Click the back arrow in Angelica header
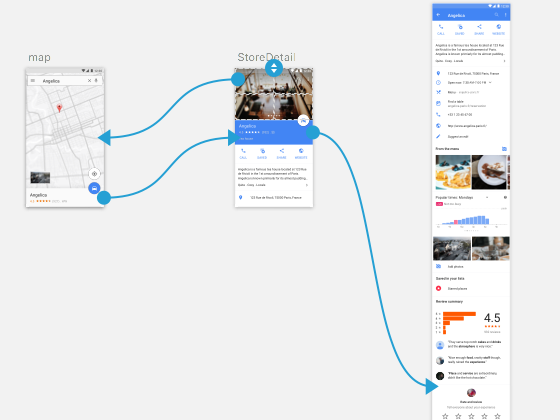The height and width of the screenshot is (420, 560). pos(439,15)
